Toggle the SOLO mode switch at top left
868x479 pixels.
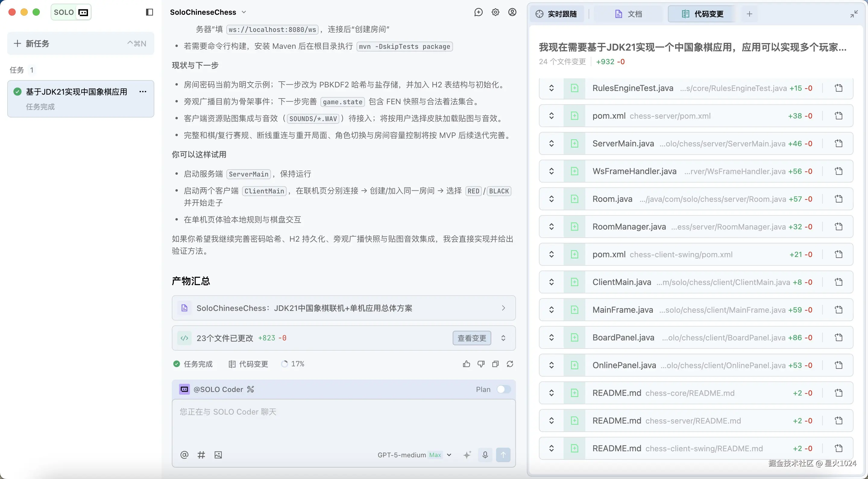pyautogui.click(x=71, y=12)
